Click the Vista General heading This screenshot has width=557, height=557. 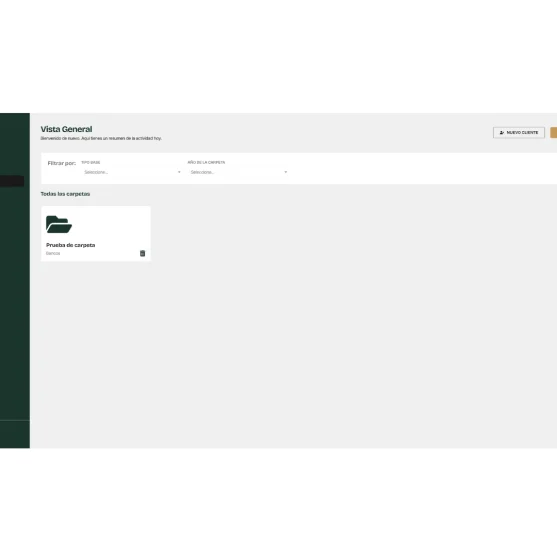[x=66, y=129]
